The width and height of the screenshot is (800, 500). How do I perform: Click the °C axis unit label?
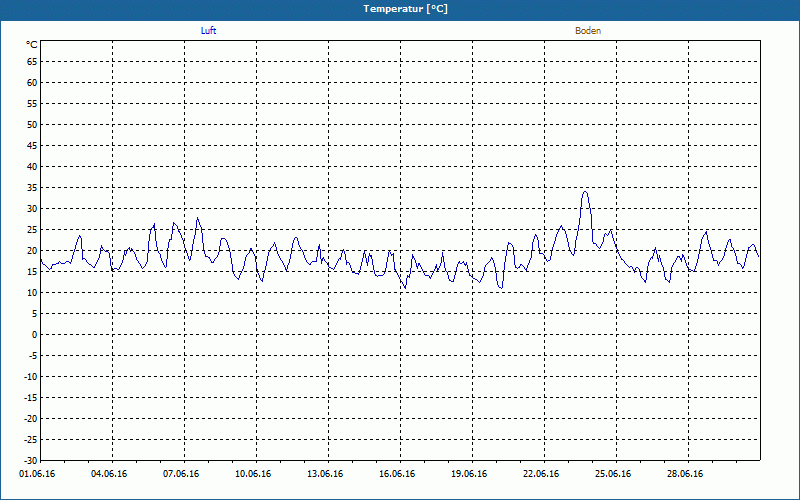tap(31, 45)
